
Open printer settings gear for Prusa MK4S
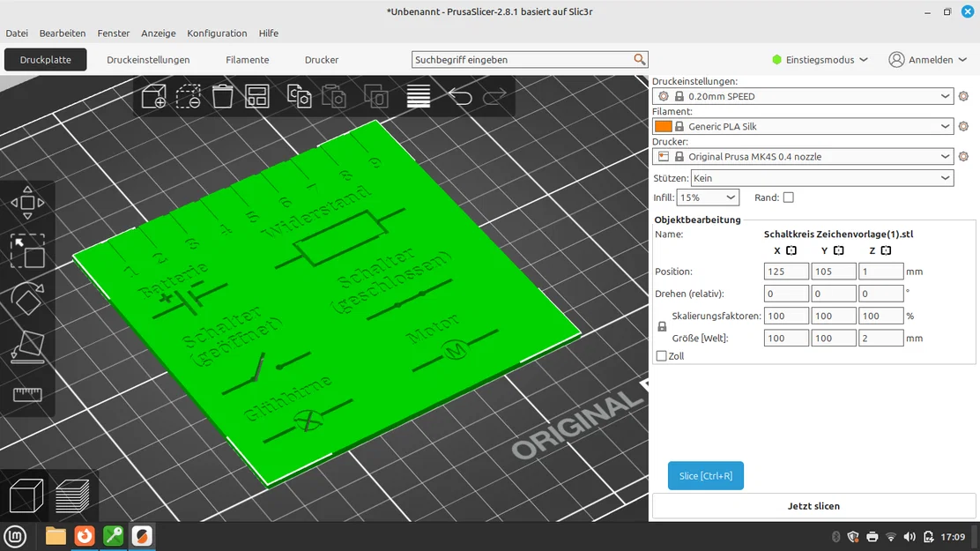[x=964, y=156]
